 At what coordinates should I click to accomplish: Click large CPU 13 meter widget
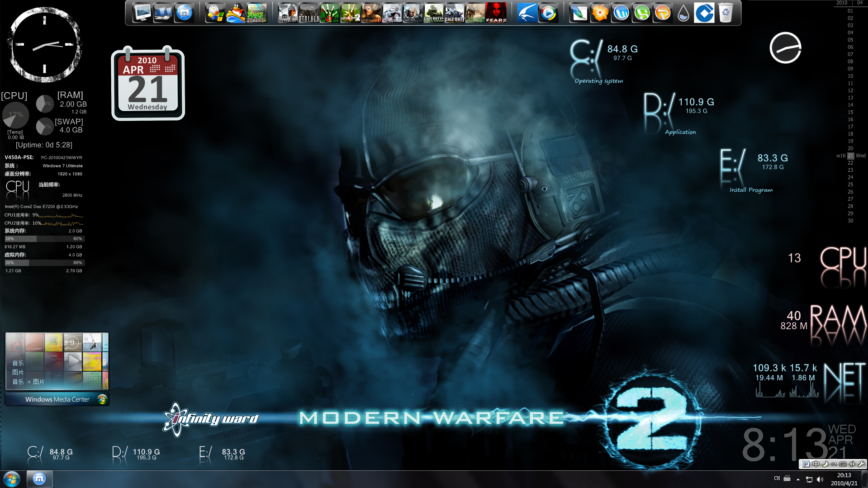click(827, 267)
